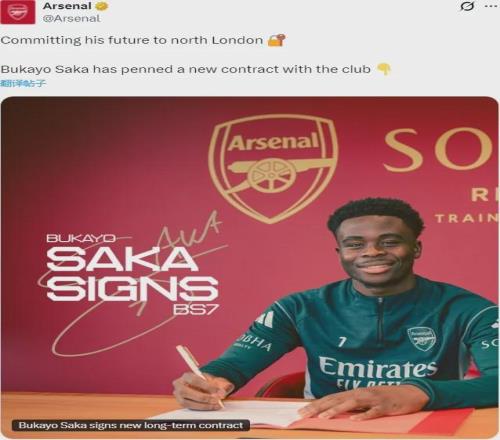Click the Emirates logo on the shirt

(x=378, y=369)
